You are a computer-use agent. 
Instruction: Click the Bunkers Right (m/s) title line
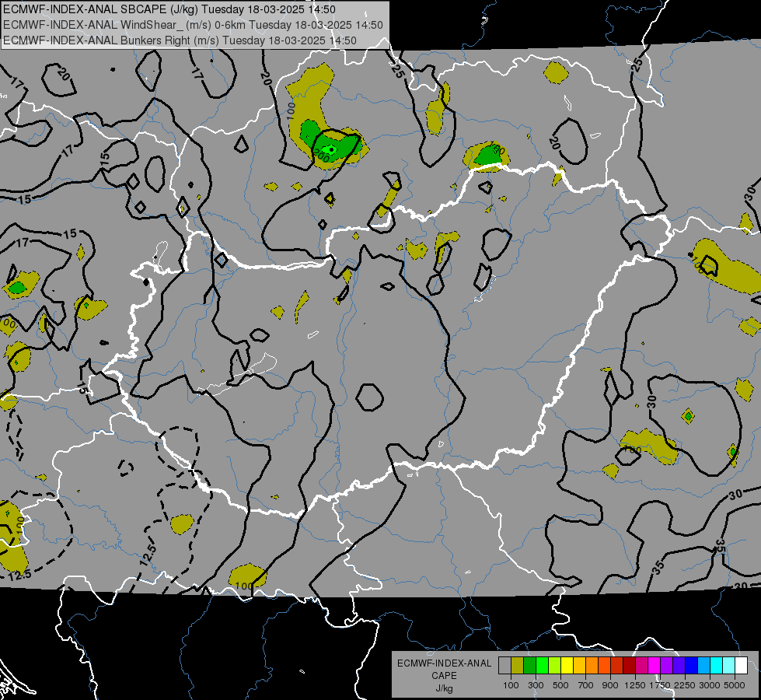[x=180, y=40]
